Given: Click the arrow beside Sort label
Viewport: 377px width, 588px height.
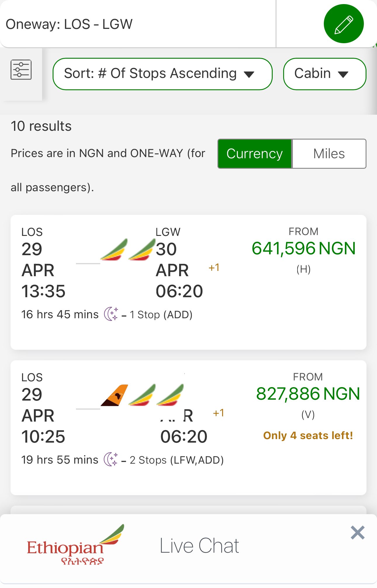Looking at the screenshot, I should tap(249, 75).
